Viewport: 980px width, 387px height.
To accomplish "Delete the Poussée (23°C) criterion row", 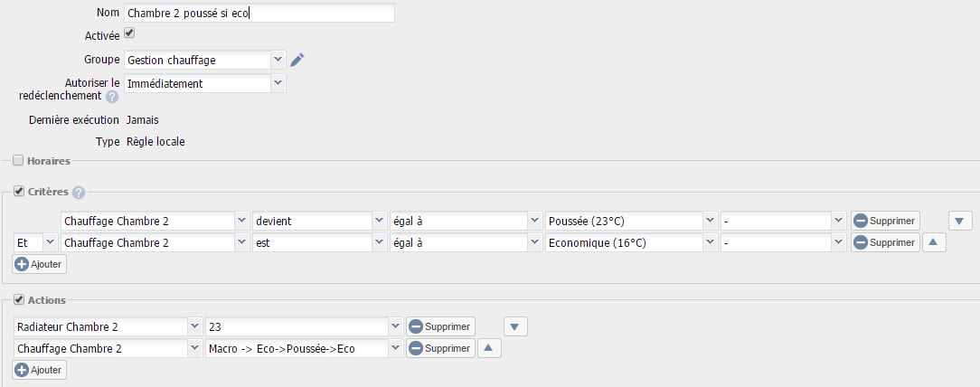I will coord(885,221).
